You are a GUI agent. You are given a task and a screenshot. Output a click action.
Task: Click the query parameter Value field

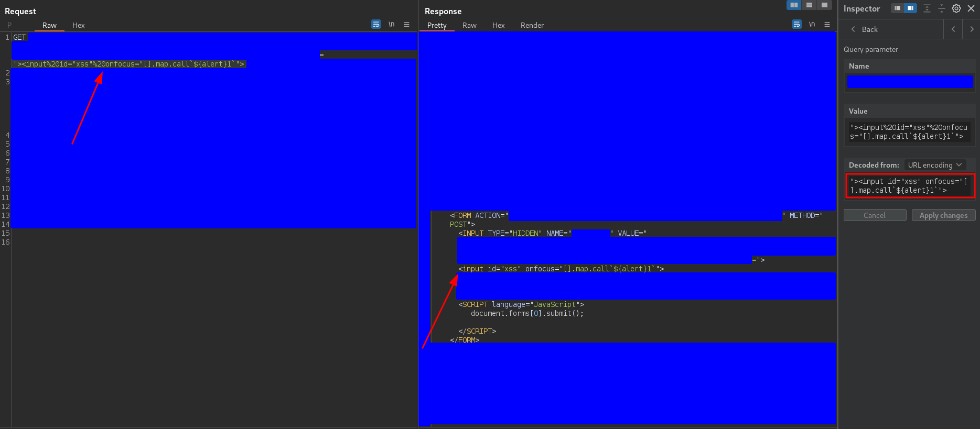[x=909, y=132]
